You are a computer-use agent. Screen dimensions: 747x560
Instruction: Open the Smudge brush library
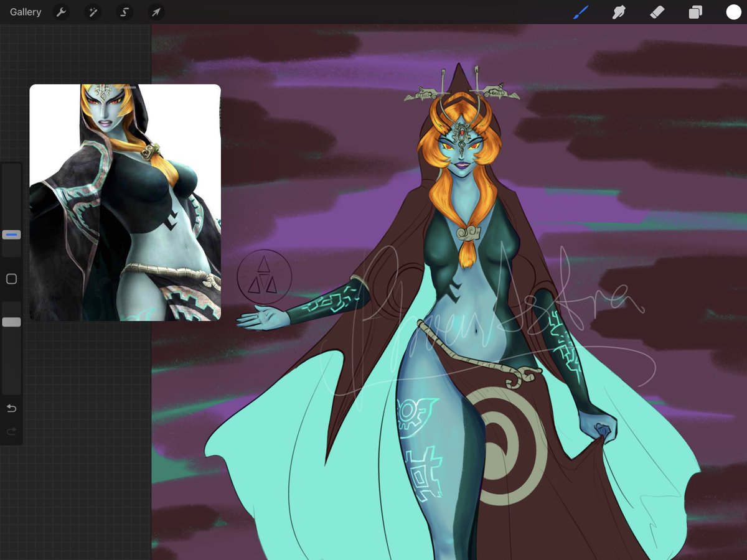618,12
